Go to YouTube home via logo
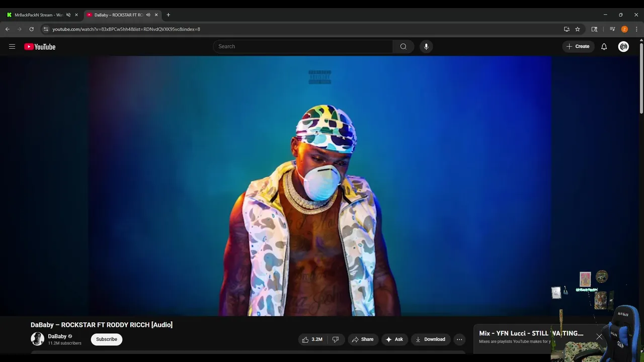 pos(40,47)
